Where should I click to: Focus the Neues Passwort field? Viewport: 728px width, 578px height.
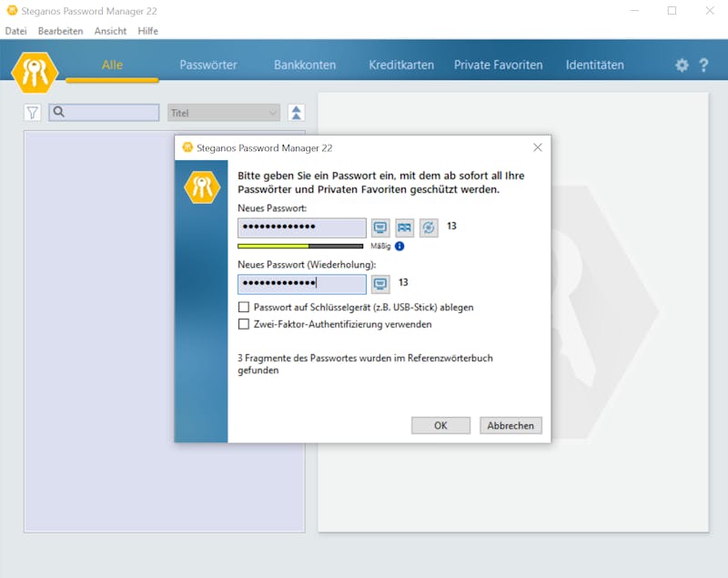click(x=302, y=228)
